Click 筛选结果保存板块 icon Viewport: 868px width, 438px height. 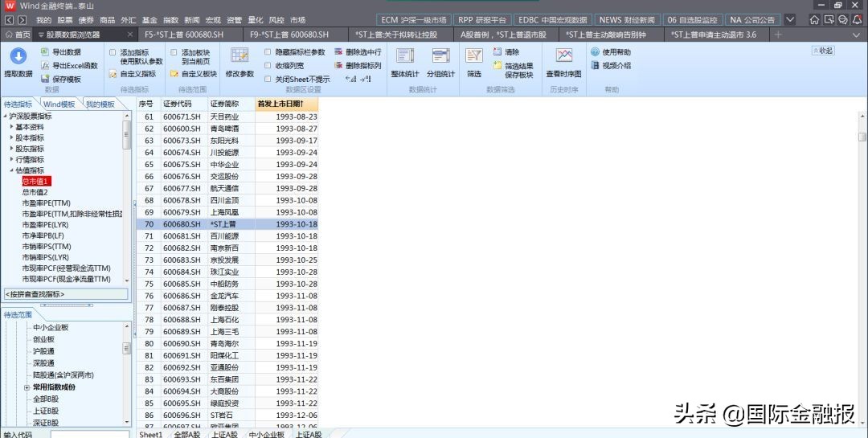click(x=497, y=66)
